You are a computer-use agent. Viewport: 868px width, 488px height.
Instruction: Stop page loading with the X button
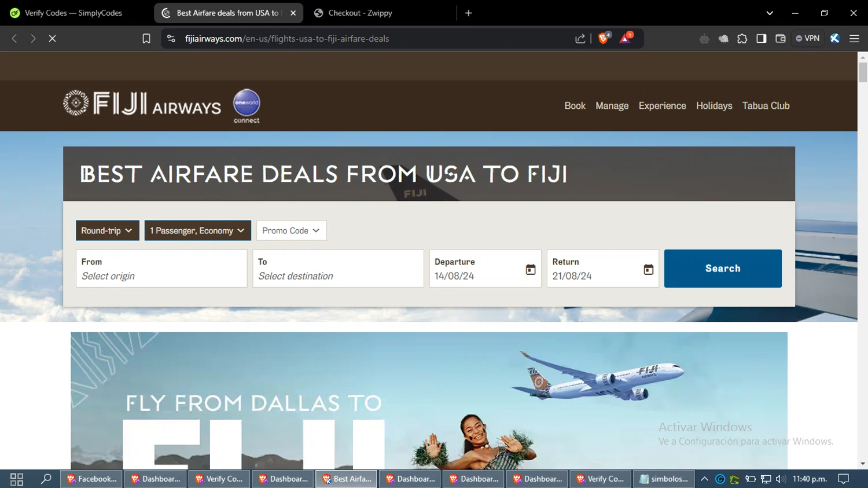(x=52, y=38)
